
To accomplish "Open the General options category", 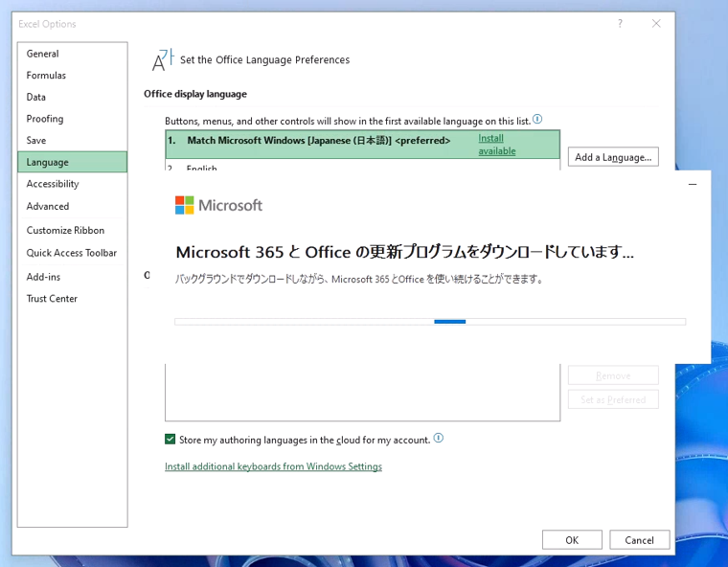I will [73, 54].
